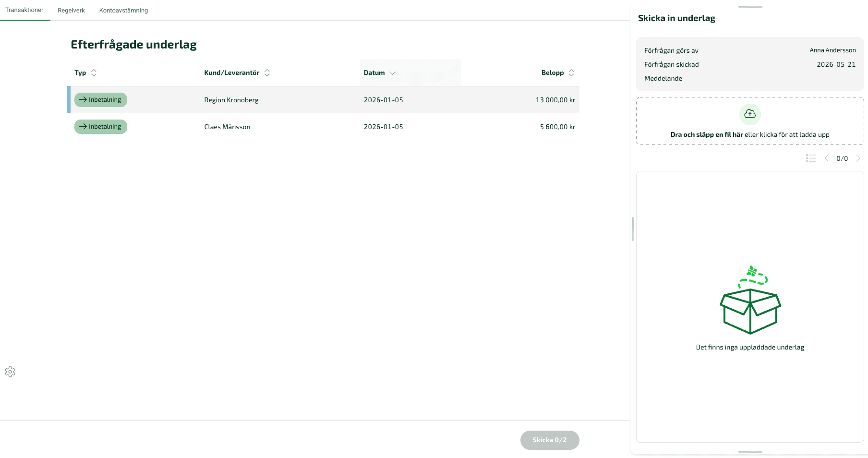
Task: Go to previous document with left chevron
Action: click(827, 158)
